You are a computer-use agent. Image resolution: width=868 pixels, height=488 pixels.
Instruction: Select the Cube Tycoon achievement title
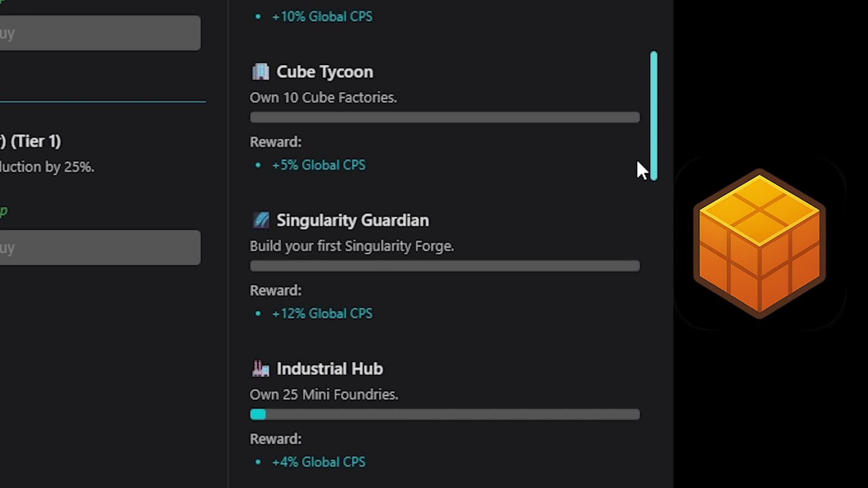pyautogui.click(x=325, y=72)
